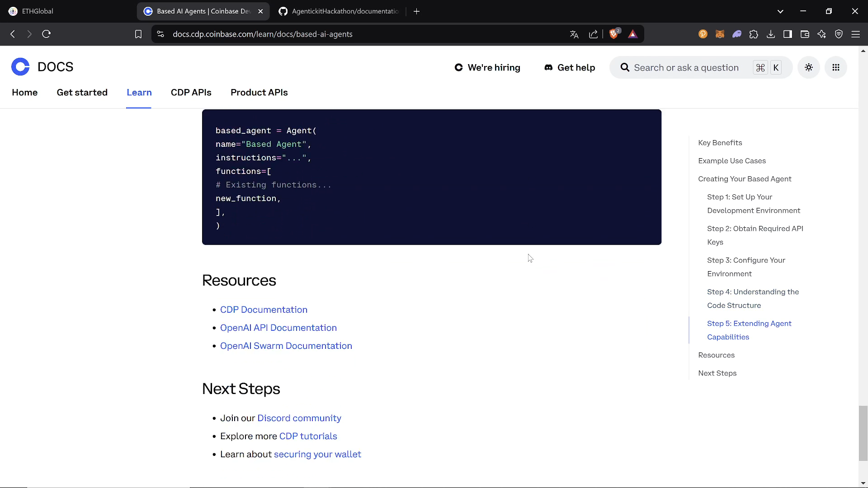Click the Coinbase DOCS logo
The width and height of the screenshot is (868, 488).
coord(42,67)
